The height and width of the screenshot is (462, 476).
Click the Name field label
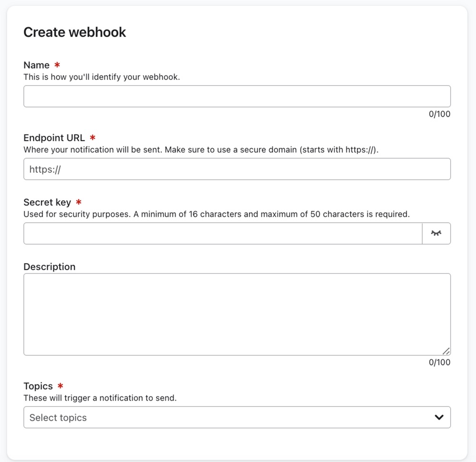(x=36, y=65)
